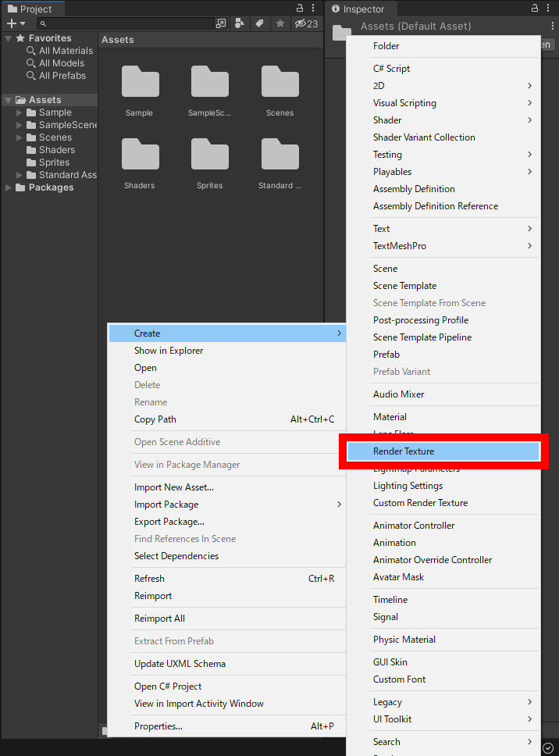
Task: Expand the Packages tree item
Action: pyautogui.click(x=8, y=187)
